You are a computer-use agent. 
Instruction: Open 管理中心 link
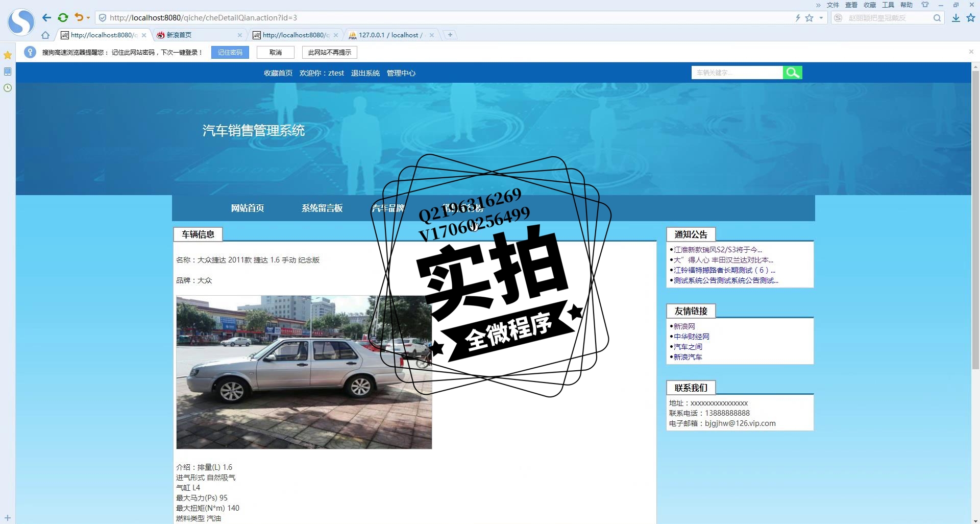coord(401,73)
